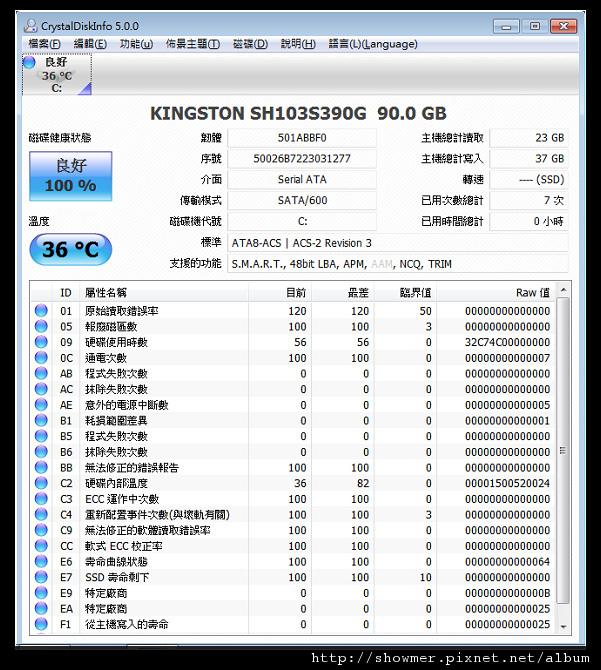Image resolution: width=601 pixels, height=670 pixels.
Task: Open the 功能(u) menu
Action: [136, 44]
